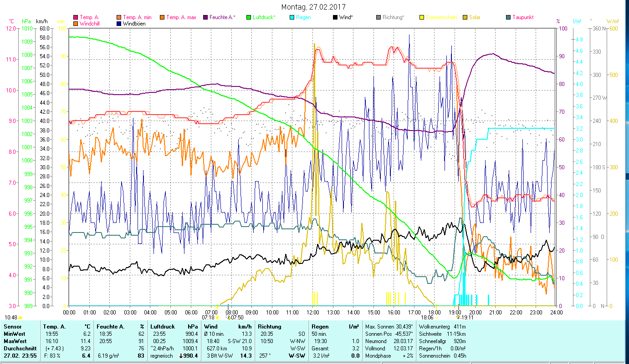The width and height of the screenshot is (629, 364).
Task: Click the '06:00' time axis label
Action: [x=191, y=313]
